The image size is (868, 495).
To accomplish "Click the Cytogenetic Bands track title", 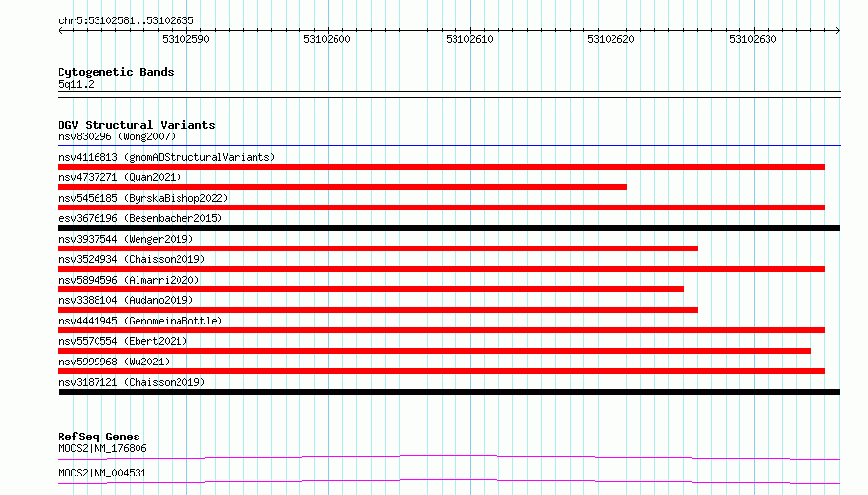I will [x=116, y=72].
